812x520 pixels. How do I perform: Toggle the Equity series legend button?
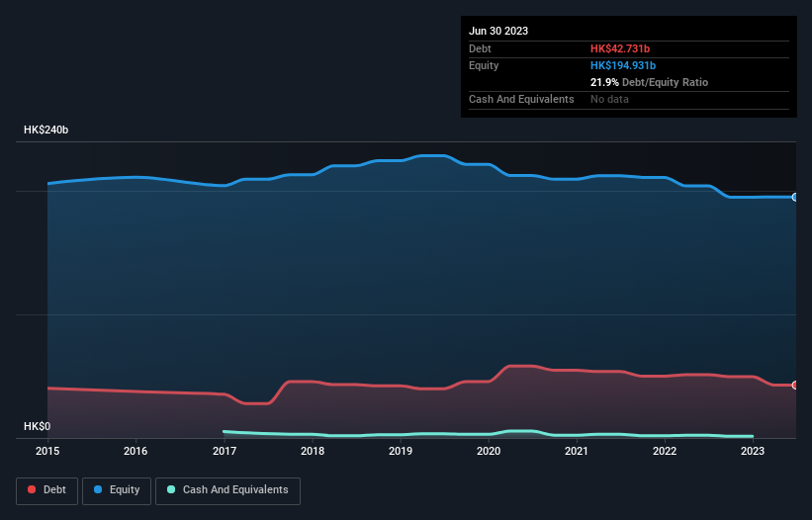click(x=117, y=490)
